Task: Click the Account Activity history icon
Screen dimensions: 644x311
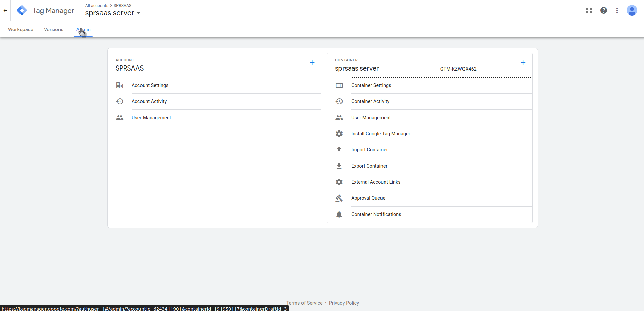Action: point(120,101)
